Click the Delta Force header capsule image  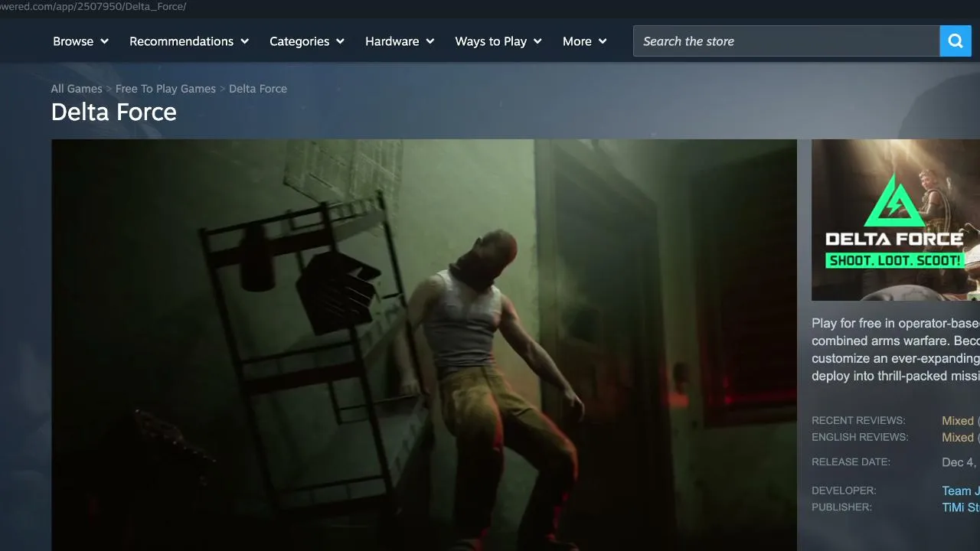click(896, 220)
